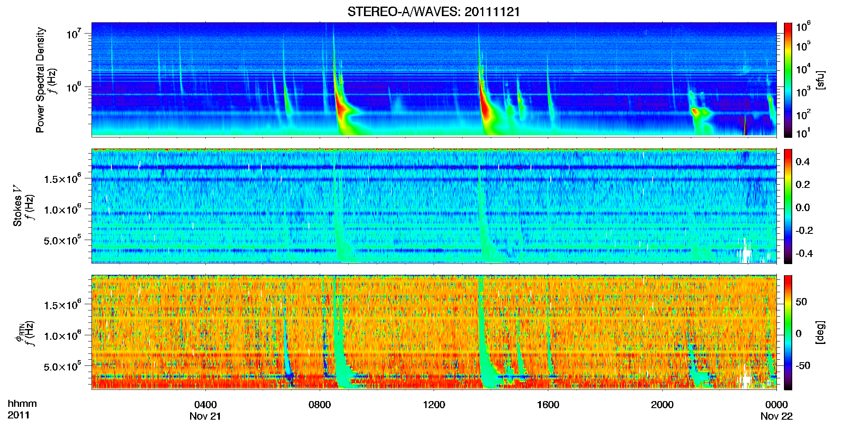
Task: Click the phi RTN degree colorbar
Action: coord(788,332)
